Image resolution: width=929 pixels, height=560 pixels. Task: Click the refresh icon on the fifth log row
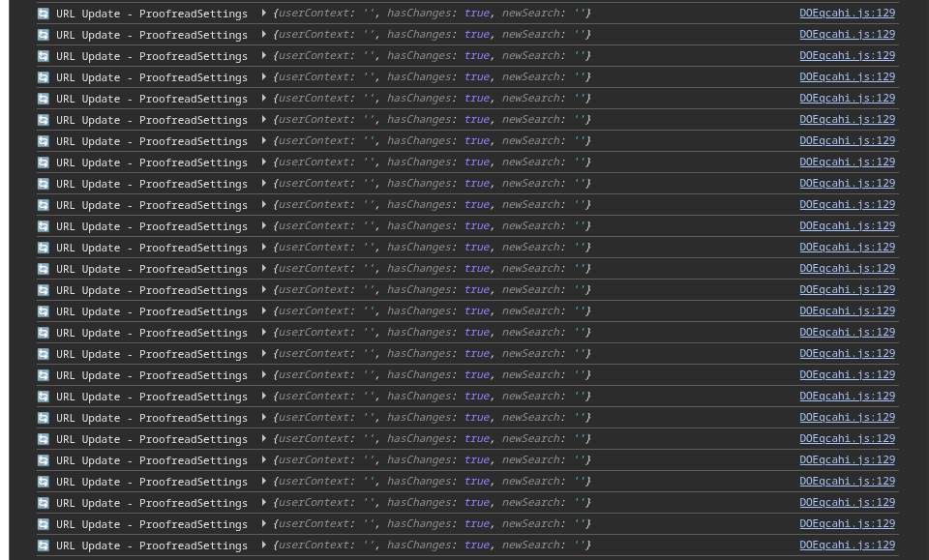pyautogui.click(x=44, y=99)
